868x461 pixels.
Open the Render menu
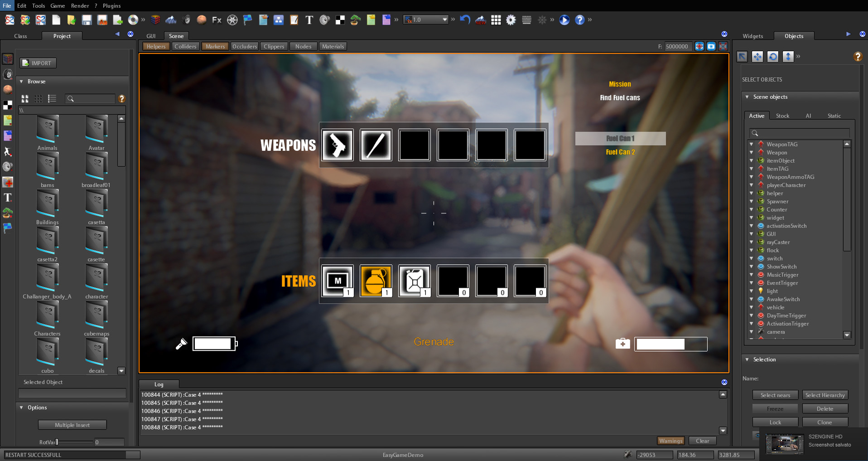[x=80, y=6]
